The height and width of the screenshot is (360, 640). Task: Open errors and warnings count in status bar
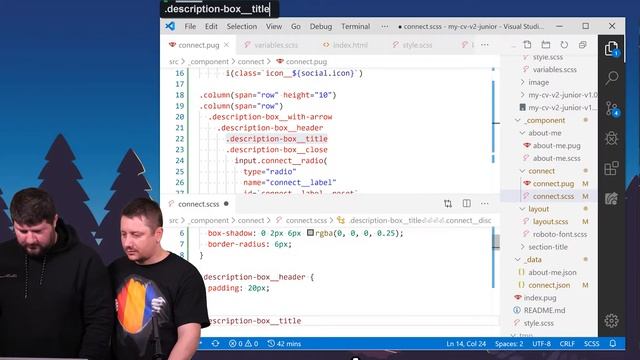243,344
